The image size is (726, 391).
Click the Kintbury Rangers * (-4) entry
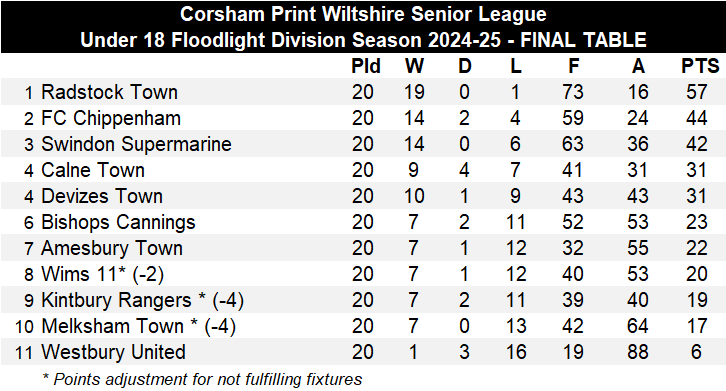[x=142, y=300]
